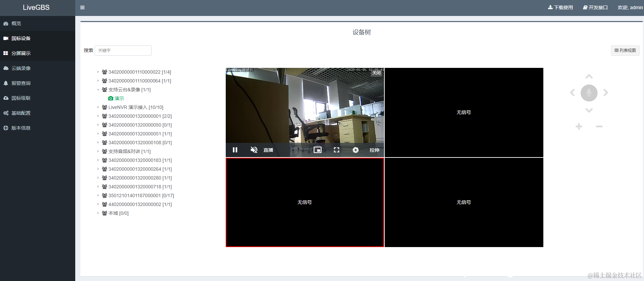Pan PTZ camera right
The height and width of the screenshot is (281, 644).
tap(606, 92)
